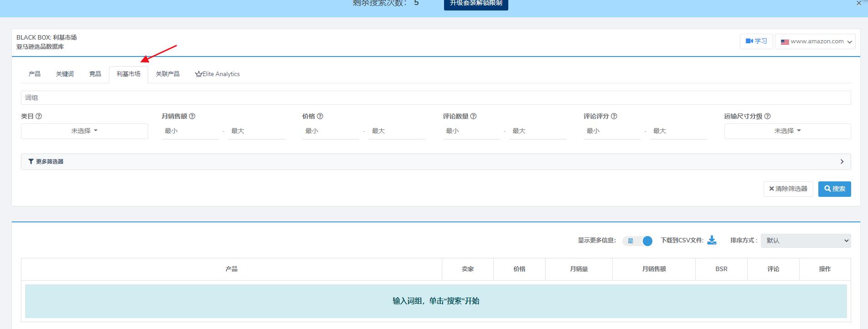Click the 清除筛选器 button
The height and width of the screenshot is (329, 868).
[x=788, y=189]
